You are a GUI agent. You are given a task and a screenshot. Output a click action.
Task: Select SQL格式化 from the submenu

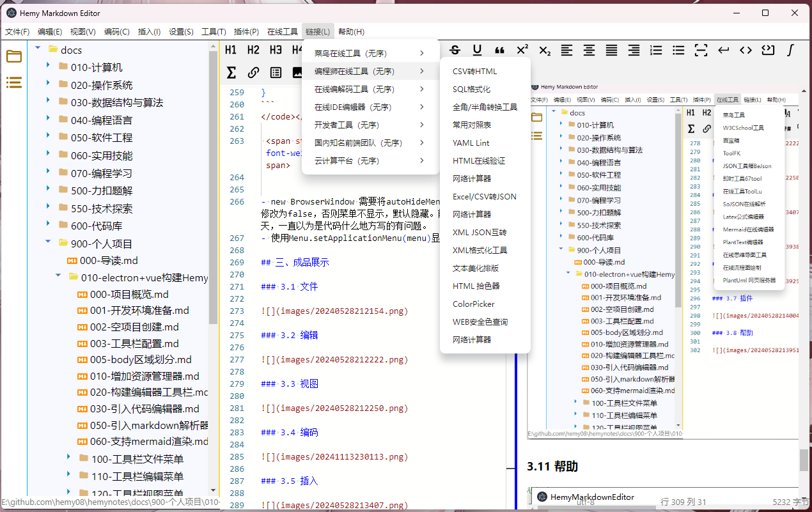tap(471, 89)
